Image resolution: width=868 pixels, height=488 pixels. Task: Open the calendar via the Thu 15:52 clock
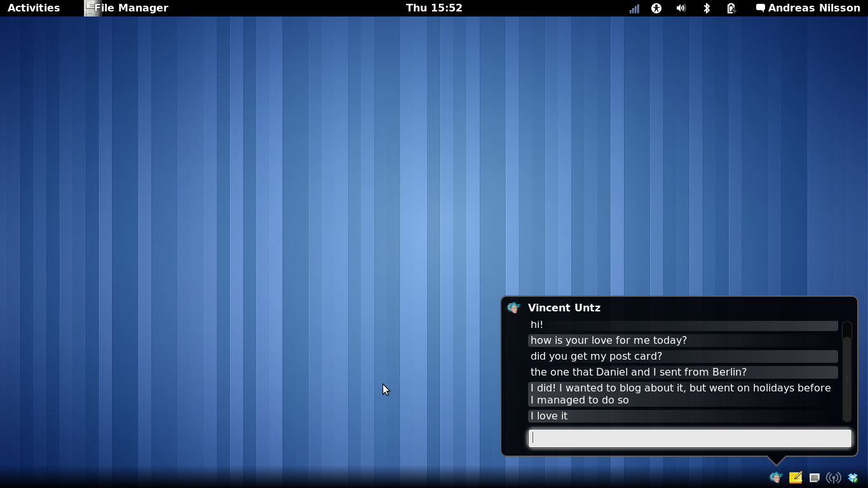pos(434,8)
